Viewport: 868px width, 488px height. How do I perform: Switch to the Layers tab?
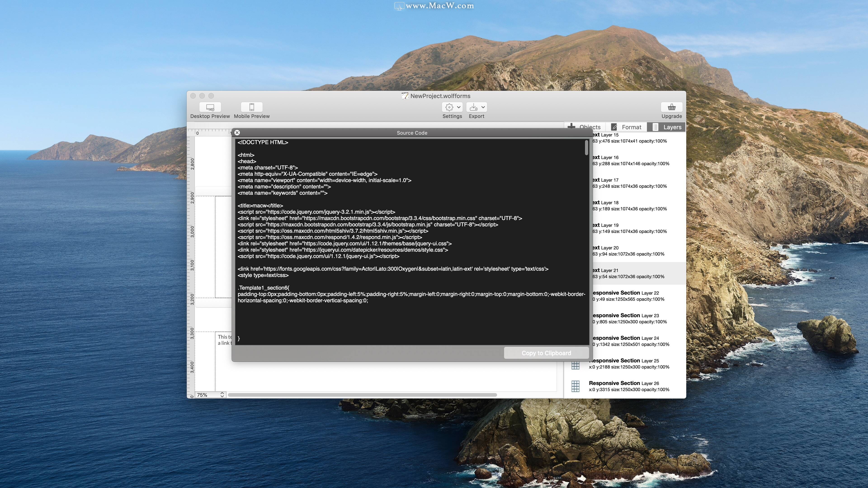[x=667, y=127]
